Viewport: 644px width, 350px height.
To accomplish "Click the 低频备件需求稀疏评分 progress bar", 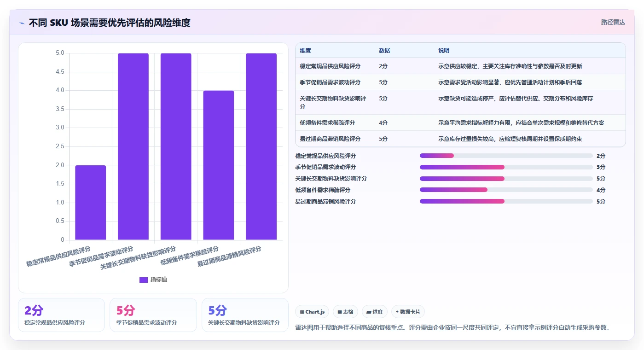I will point(506,190).
